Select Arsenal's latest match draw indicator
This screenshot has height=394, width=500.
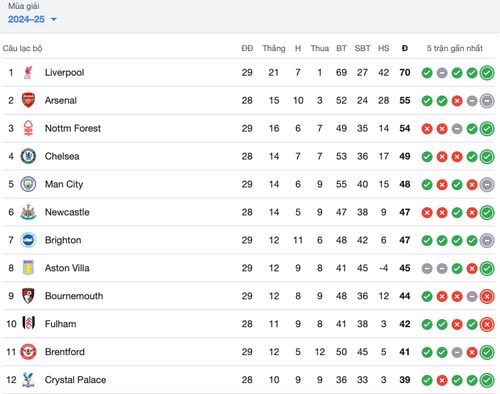click(x=487, y=101)
